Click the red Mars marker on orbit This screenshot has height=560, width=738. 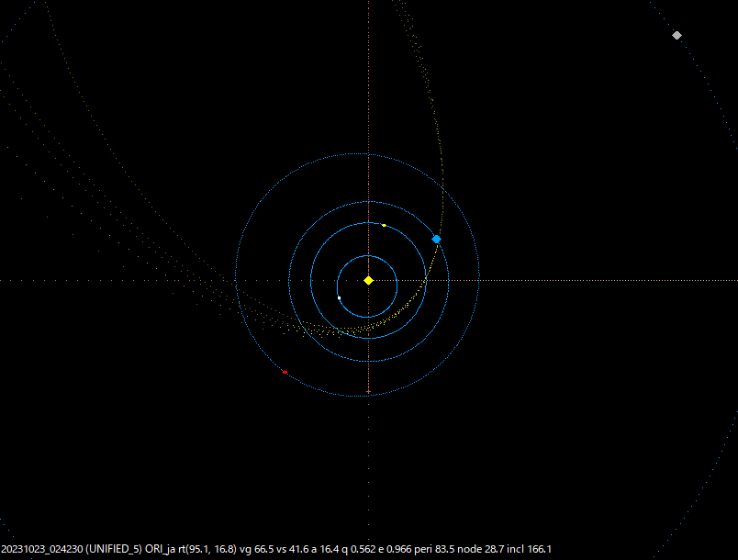click(x=285, y=372)
